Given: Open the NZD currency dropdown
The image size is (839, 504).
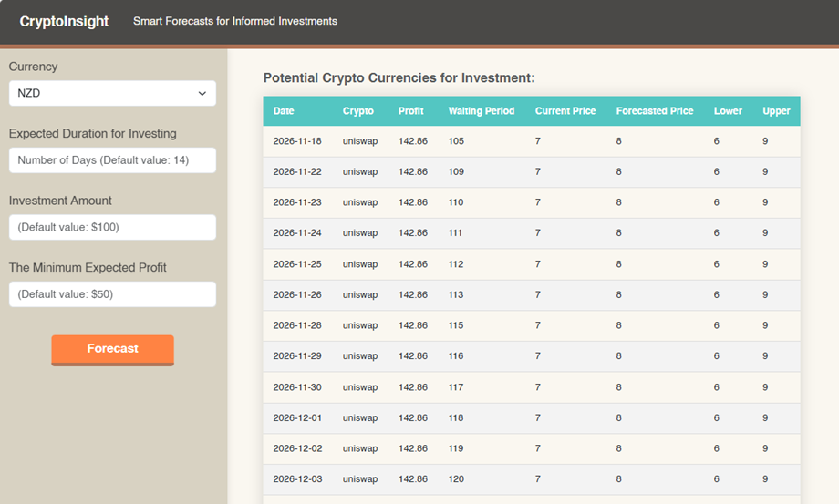Looking at the screenshot, I should coord(112,93).
